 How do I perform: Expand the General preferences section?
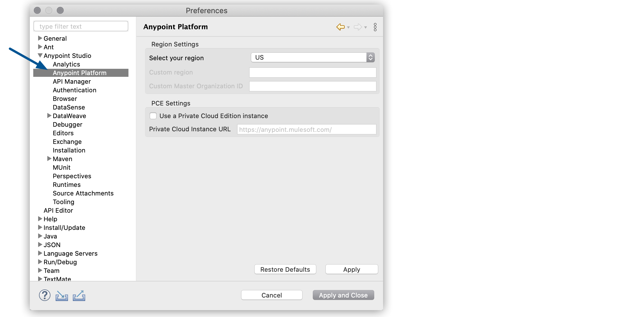40,38
